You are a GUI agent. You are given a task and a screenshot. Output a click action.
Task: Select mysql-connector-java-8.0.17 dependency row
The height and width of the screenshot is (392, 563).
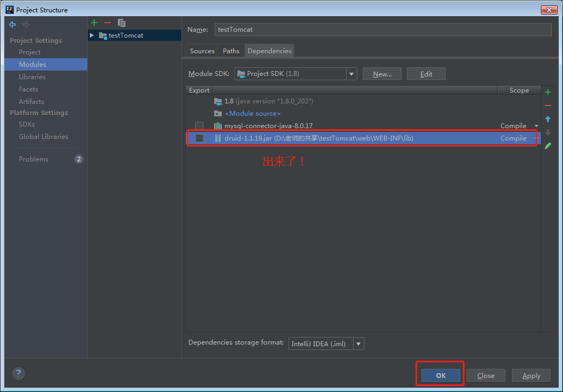pyautogui.click(x=363, y=126)
